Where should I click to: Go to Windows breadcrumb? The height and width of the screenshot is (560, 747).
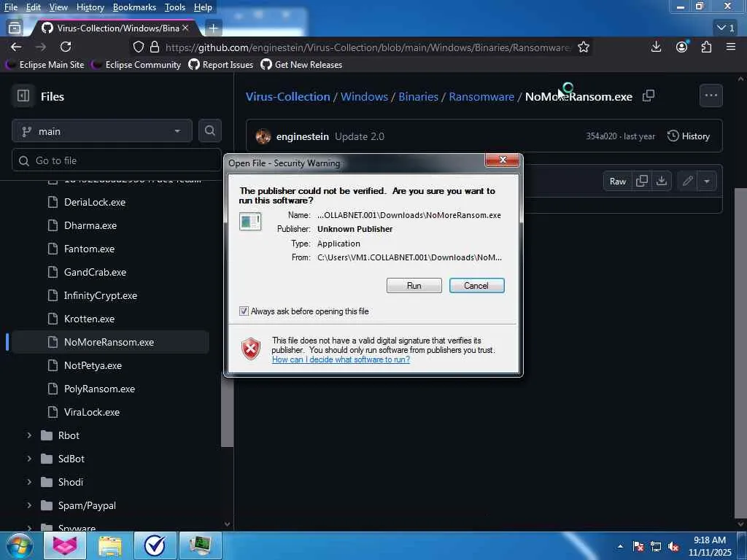point(365,96)
